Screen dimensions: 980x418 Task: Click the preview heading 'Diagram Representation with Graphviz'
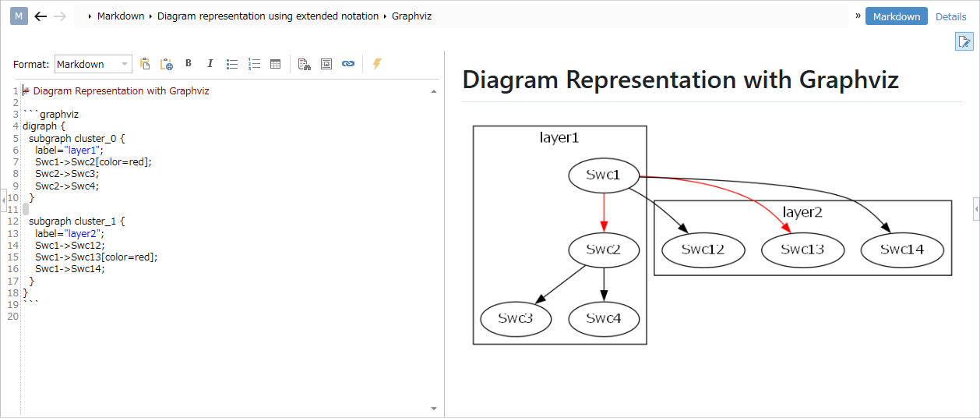680,80
